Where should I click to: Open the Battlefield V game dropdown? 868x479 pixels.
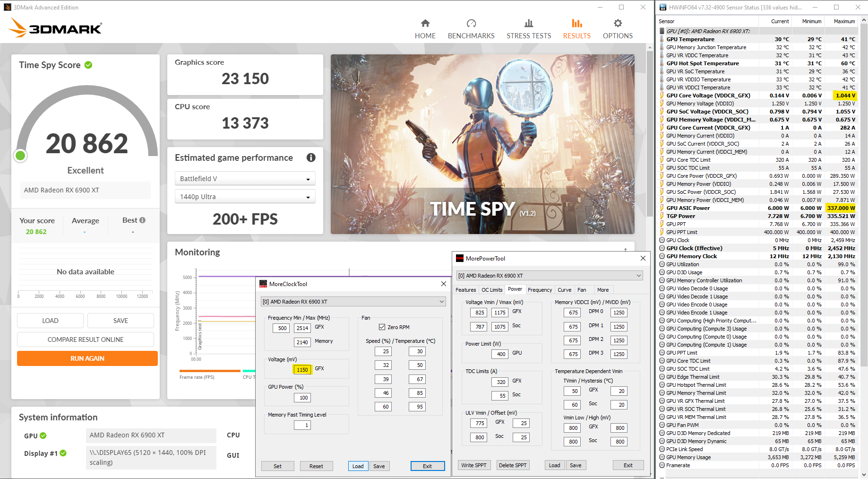pyautogui.click(x=245, y=179)
